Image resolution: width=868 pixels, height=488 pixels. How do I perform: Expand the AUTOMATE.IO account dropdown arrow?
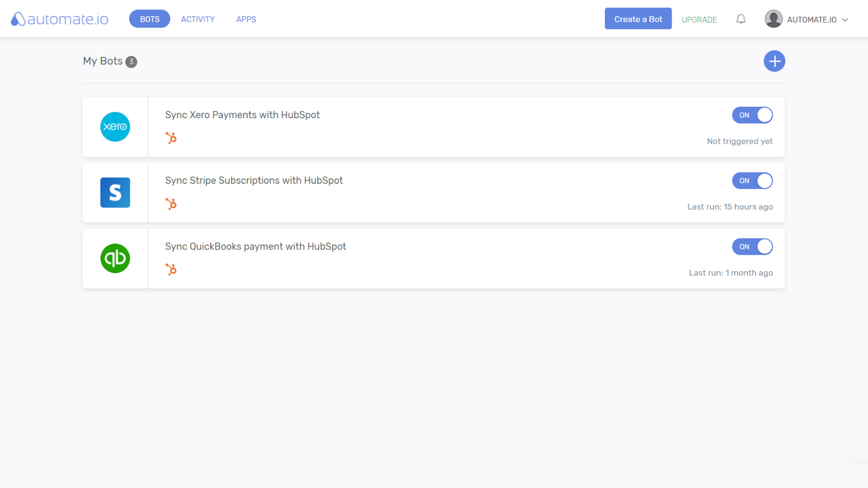(845, 20)
